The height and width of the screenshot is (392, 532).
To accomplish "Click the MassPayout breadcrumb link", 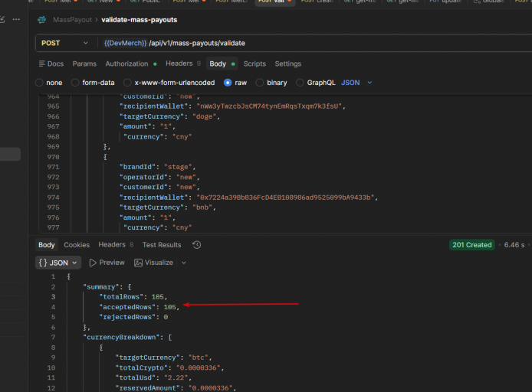I will pos(72,20).
